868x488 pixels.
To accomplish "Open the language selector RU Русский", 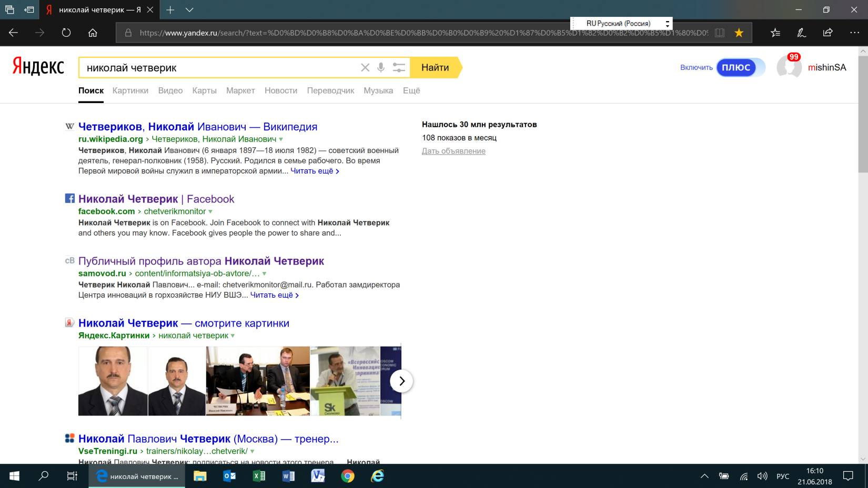I will click(x=621, y=24).
